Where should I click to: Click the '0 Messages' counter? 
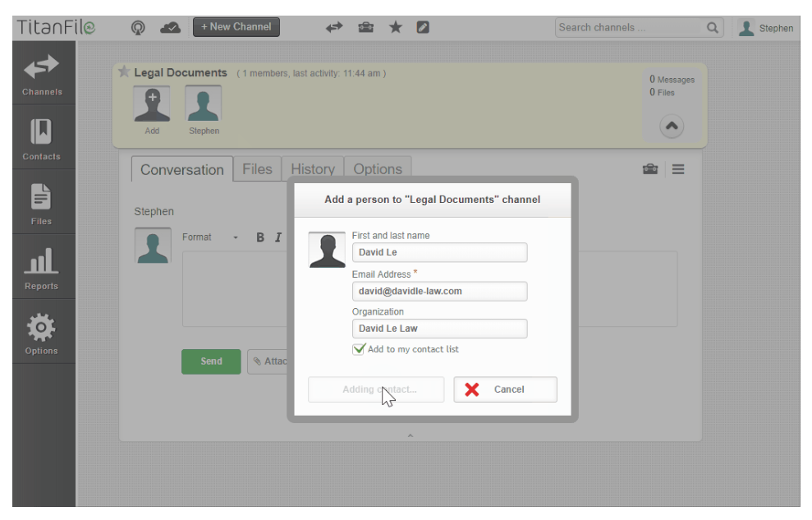672,79
